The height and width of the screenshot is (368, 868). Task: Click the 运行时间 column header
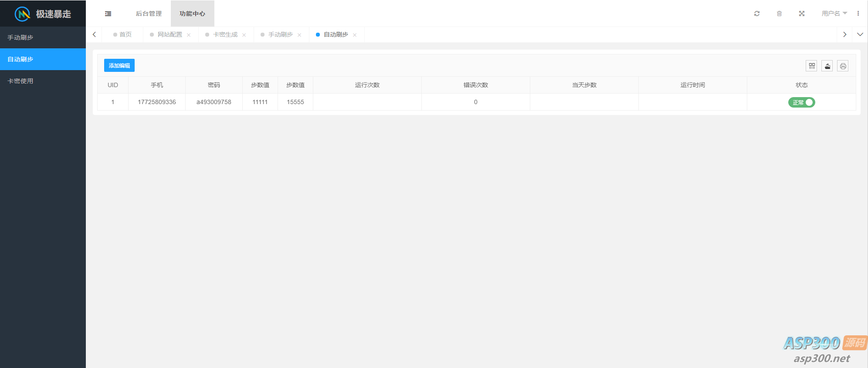pos(693,85)
